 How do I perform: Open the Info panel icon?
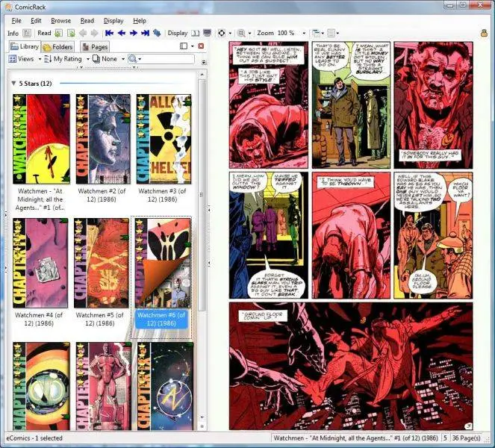click(27, 33)
